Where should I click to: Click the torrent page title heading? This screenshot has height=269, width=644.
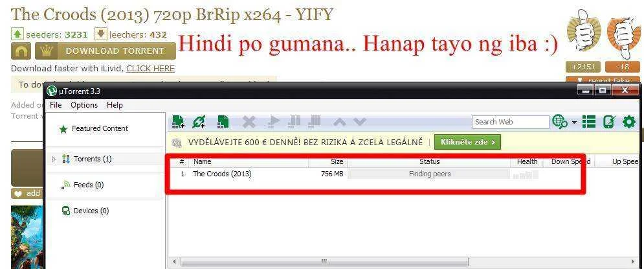[172, 15]
